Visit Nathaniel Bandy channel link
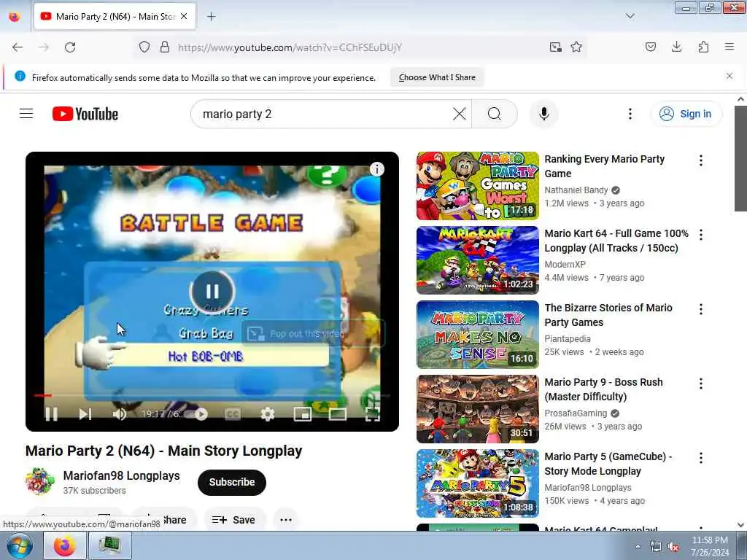Viewport: 747px width, 560px height. click(x=576, y=190)
